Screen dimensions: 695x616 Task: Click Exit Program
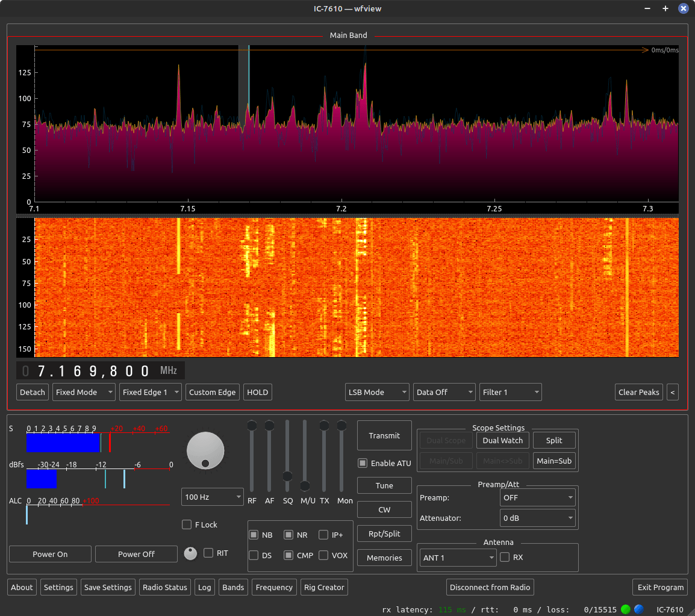click(x=661, y=587)
